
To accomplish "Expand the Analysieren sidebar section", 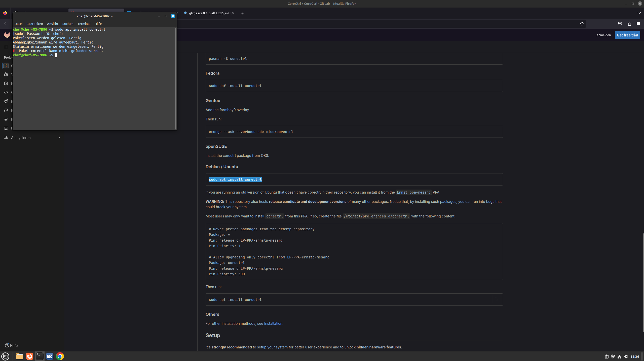I will point(59,138).
